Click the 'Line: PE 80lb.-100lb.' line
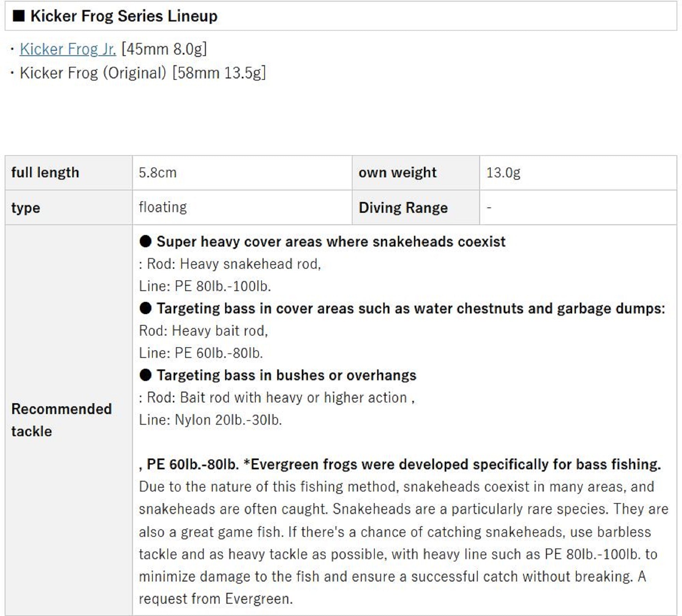This screenshot has width=682, height=616. (x=205, y=286)
